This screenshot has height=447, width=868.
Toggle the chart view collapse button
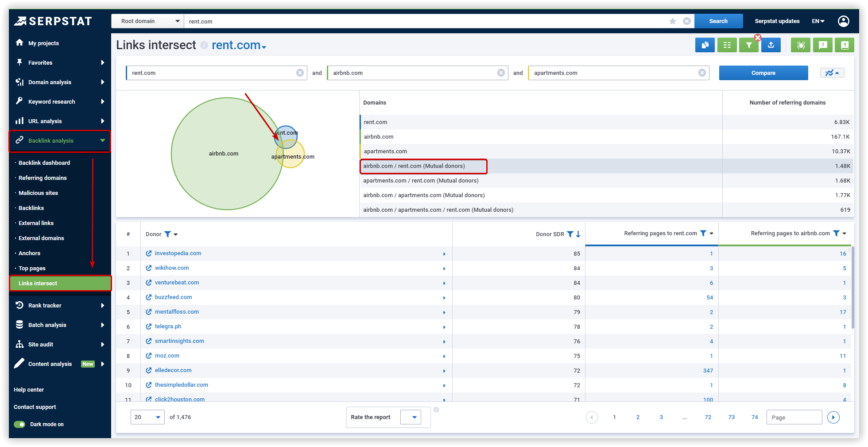832,73
